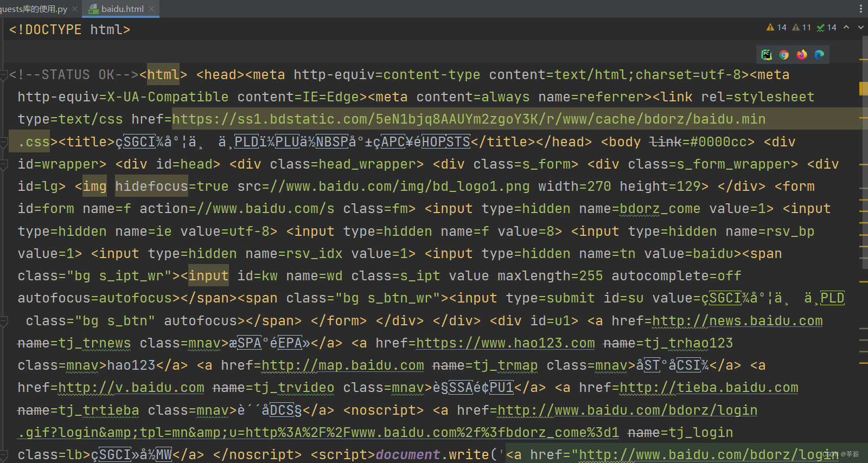Screen dimensions: 868x463
Task: Click the name=tj_trhao123 attribute text
Action: point(668,343)
